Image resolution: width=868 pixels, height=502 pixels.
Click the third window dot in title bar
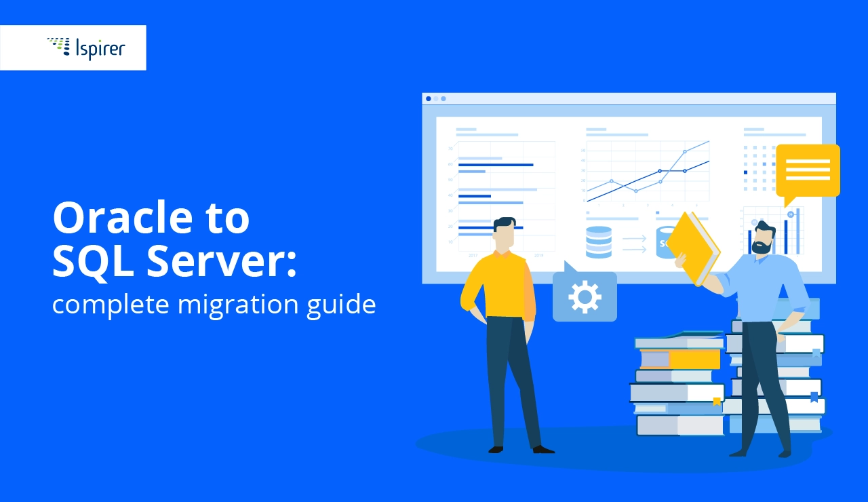443,98
